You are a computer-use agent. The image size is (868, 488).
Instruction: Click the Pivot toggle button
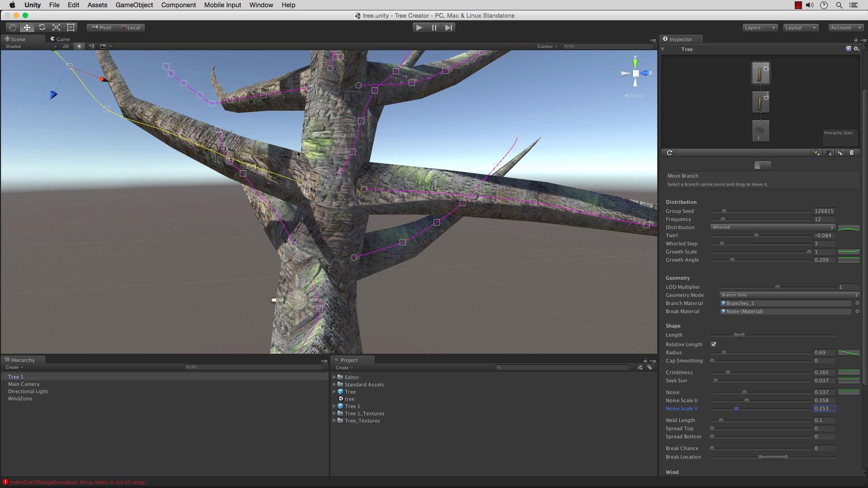coord(102,28)
